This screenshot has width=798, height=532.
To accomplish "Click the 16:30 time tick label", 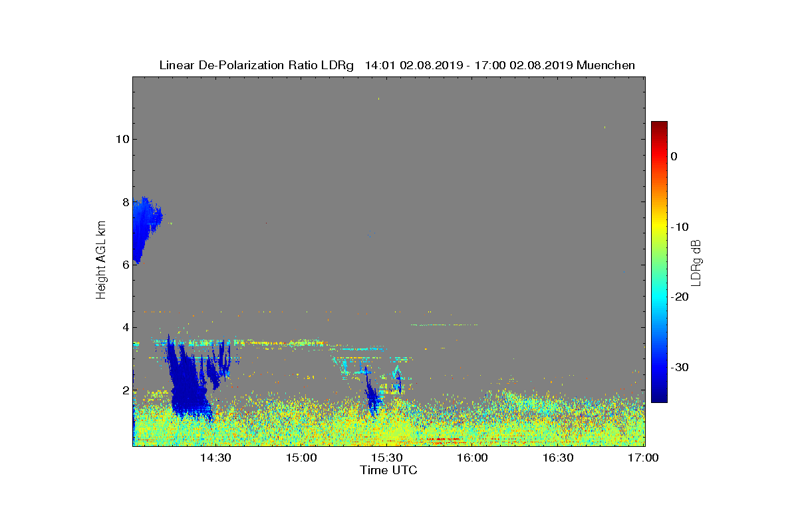I will (x=559, y=458).
